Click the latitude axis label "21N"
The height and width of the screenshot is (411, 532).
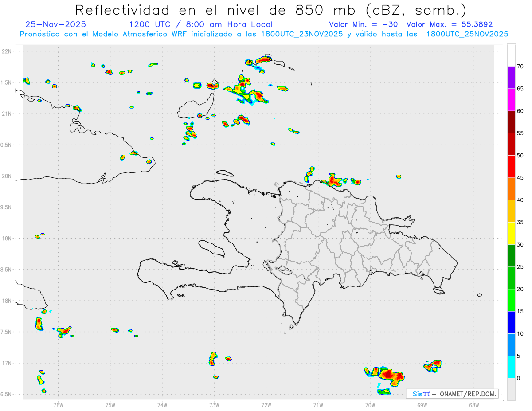(x=7, y=114)
